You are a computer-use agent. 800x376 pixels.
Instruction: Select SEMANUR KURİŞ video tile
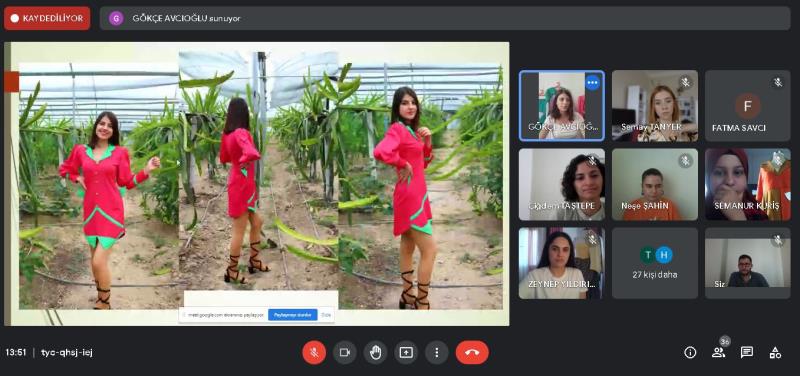pyautogui.click(x=748, y=184)
